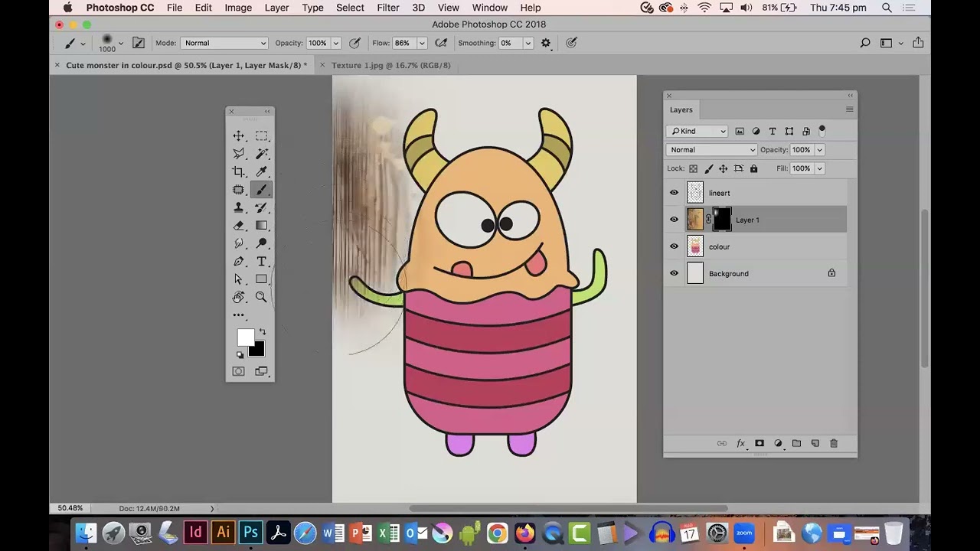Hide Layer 1 visibility eye
This screenshot has width=980, height=551.
click(x=674, y=220)
